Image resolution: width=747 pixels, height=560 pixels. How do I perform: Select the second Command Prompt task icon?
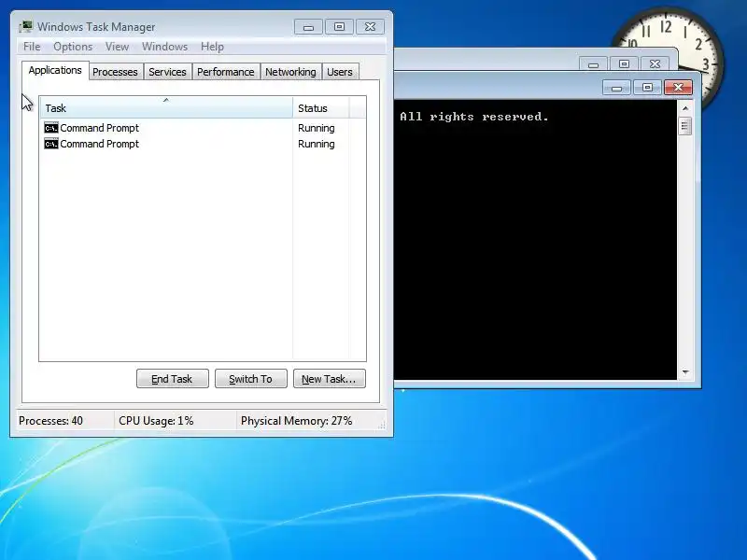[x=51, y=144]
